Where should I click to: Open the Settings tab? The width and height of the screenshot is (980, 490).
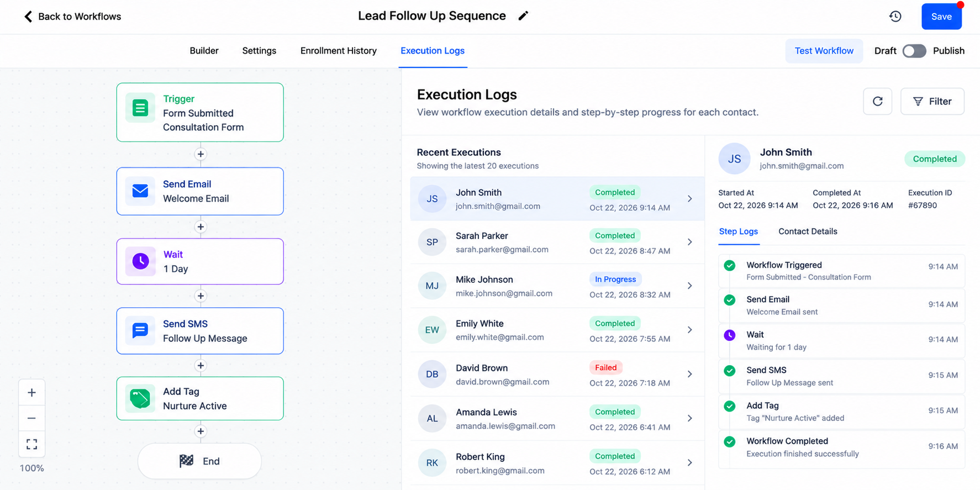259,51
